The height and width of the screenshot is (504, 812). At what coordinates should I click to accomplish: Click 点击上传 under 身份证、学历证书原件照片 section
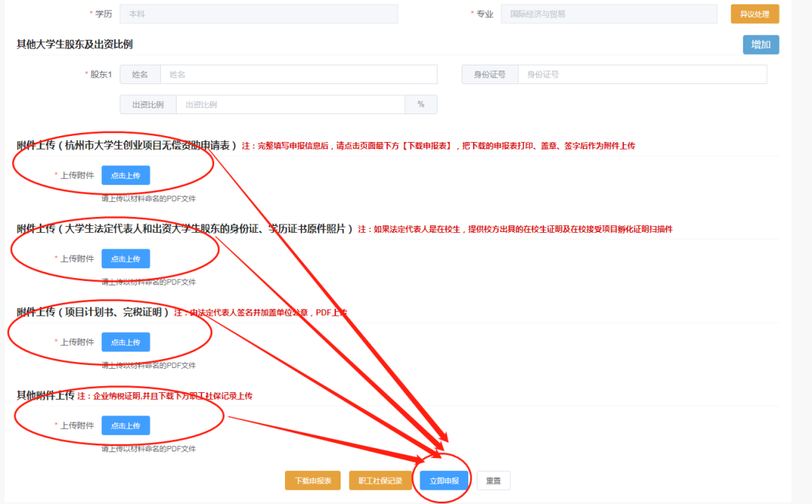pos(126,258)
